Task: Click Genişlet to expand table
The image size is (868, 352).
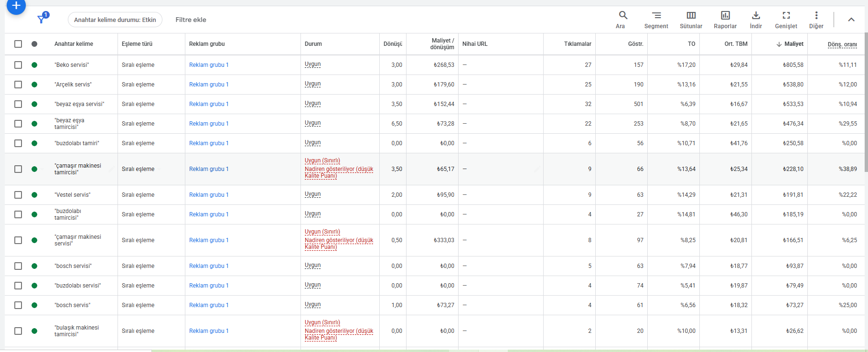Action: pyautogui.click(x=786, y=16)
